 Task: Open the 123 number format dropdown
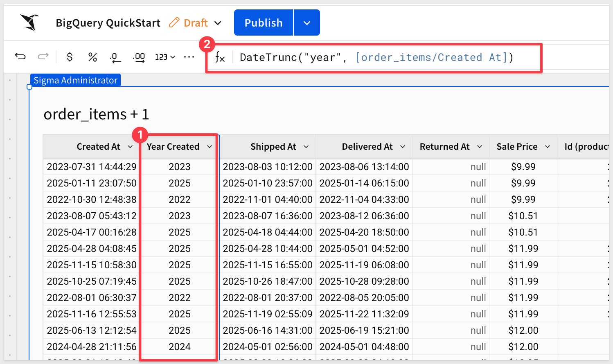(165, 57)
